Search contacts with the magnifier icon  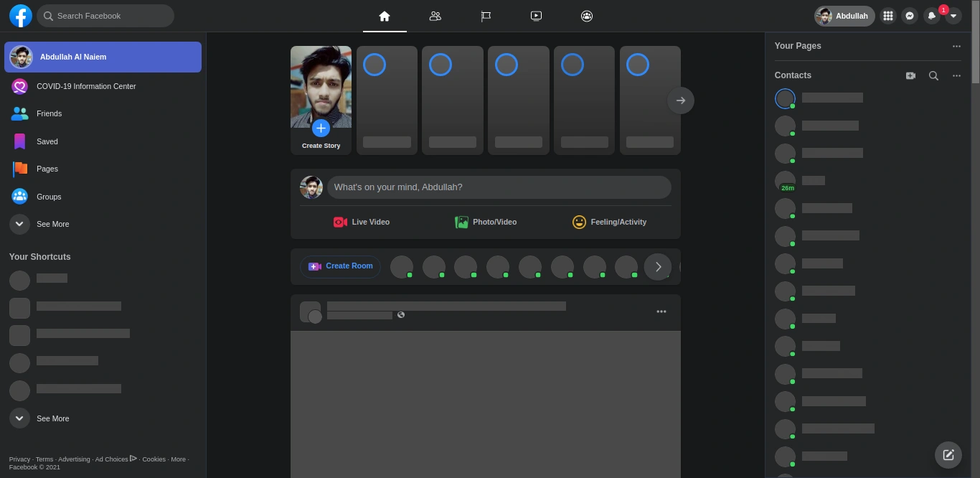933,75
